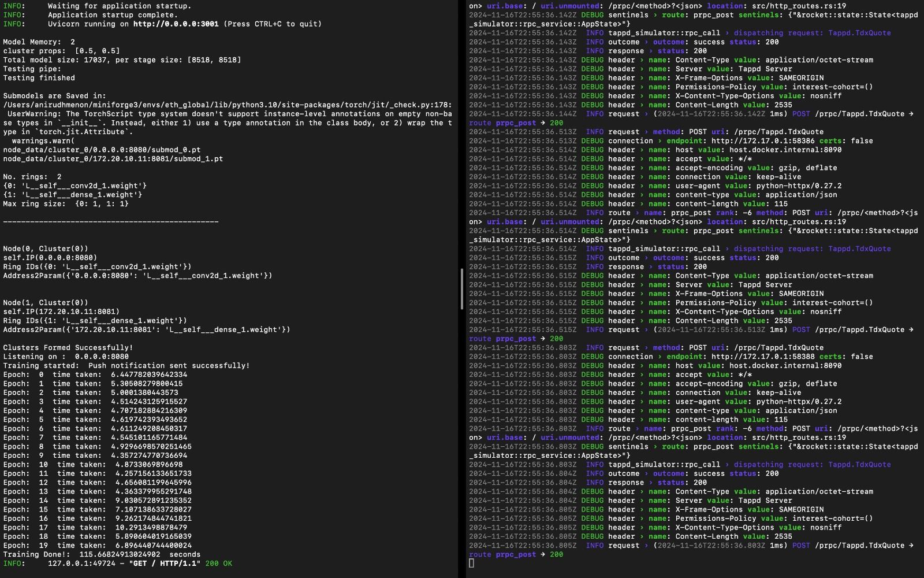The height and width of the screenshot is (578, 924).
Task: Click the left terminal pane scrollbar
Action: click(x=461, y=289)
